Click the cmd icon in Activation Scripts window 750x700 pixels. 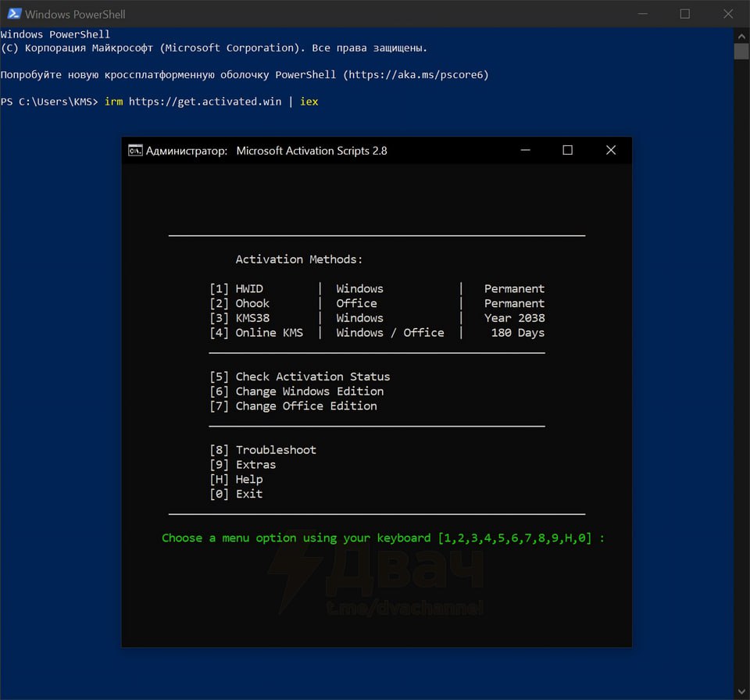click(x=135, y=151)
